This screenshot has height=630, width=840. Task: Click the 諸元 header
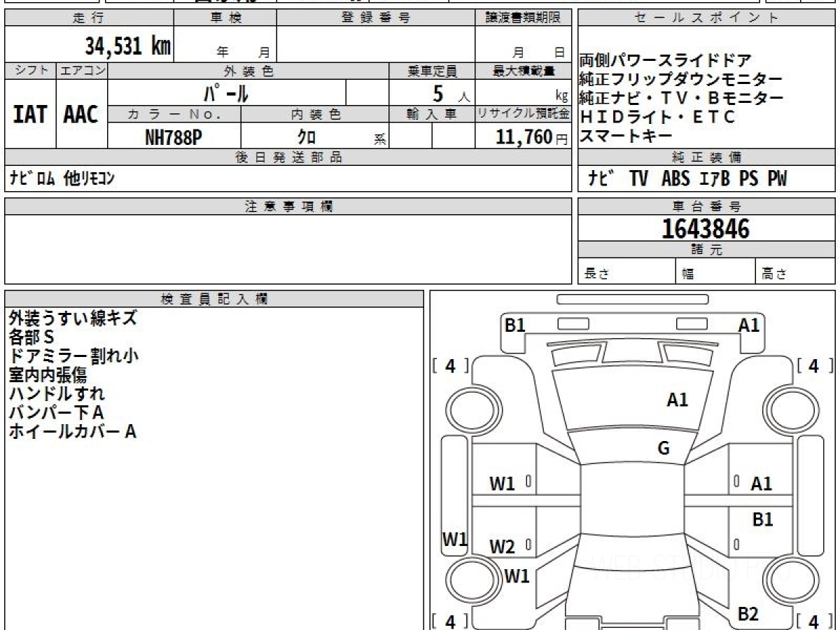click(707, 250)
